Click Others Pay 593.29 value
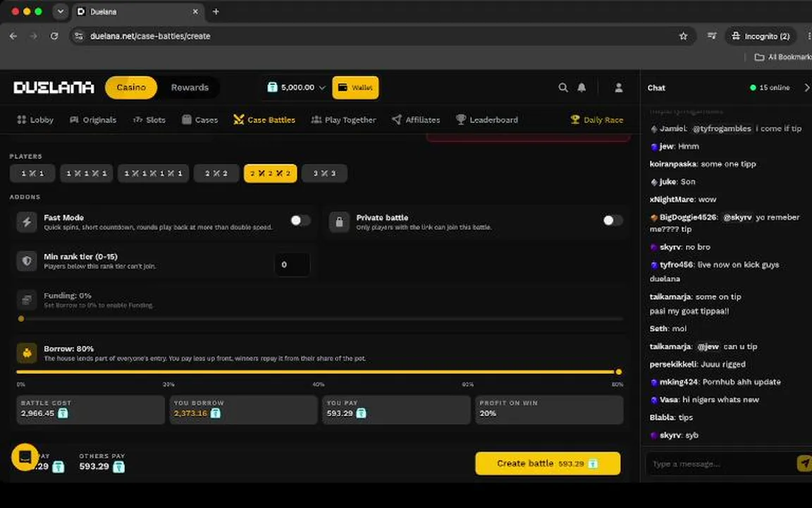 (94, 466)
